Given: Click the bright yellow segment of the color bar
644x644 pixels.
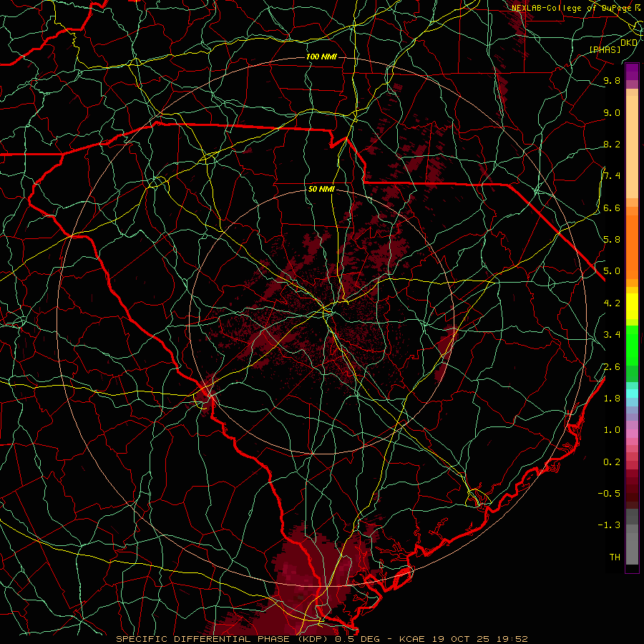Looking at the screenshot, I should click(x=632, y=306).
